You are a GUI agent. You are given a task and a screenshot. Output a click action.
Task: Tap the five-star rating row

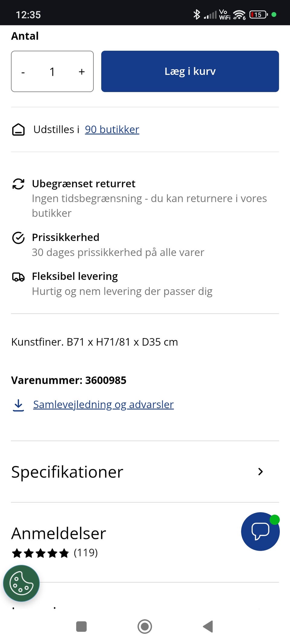click(40, 553)
